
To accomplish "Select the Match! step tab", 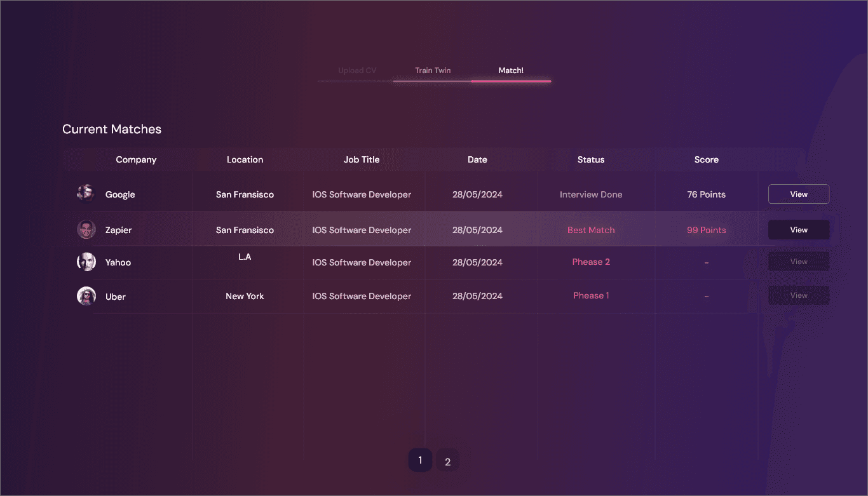I will click(x=511, y=70).
